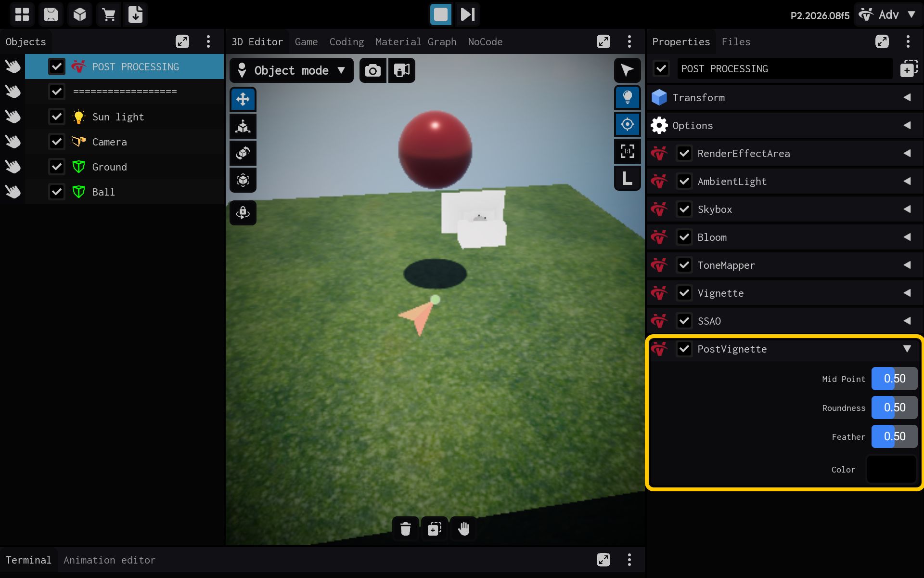Viewport: 924px width, 578px height.
Task: Stop the running scene
Action: (x=441, y=14)
